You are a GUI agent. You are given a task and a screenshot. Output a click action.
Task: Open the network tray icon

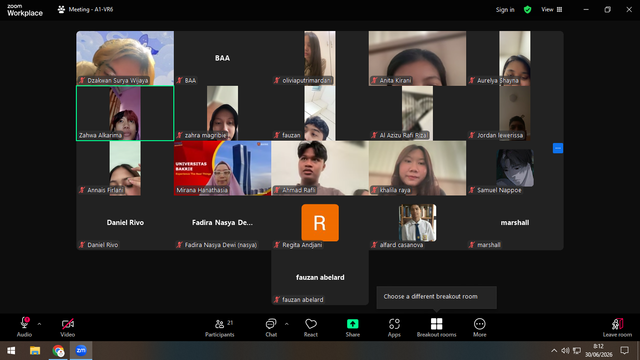[577, 351]
